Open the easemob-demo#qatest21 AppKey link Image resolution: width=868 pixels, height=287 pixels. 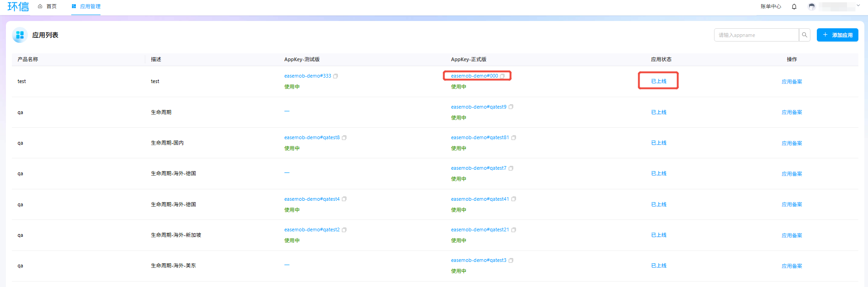(x=480, y=230)
